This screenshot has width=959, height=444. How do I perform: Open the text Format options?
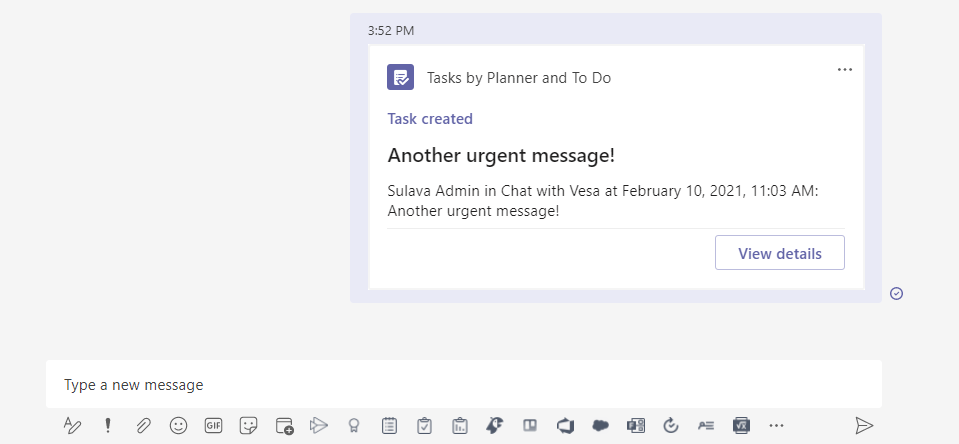point(72,425)
